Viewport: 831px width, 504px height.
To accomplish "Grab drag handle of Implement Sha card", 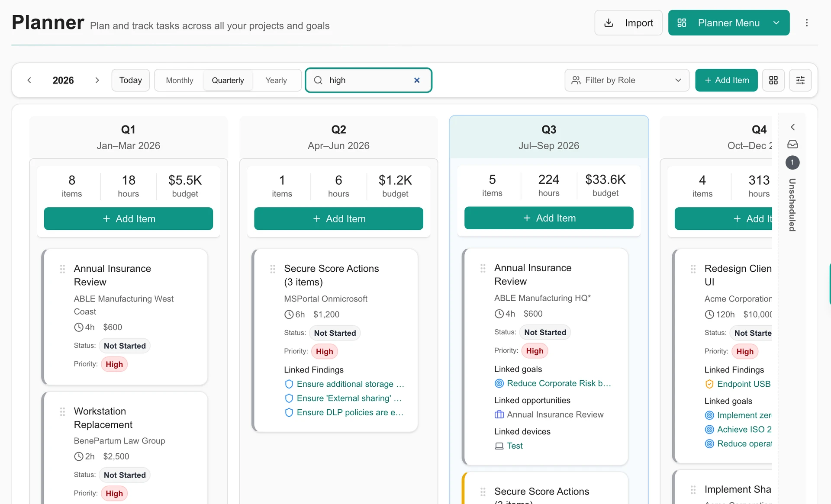I will (693, 490).
